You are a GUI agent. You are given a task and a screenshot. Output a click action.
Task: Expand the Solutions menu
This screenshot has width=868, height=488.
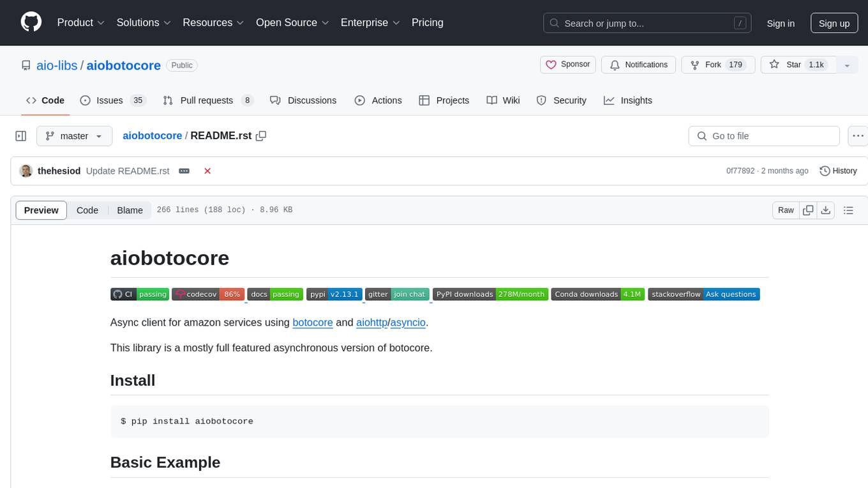144,22
